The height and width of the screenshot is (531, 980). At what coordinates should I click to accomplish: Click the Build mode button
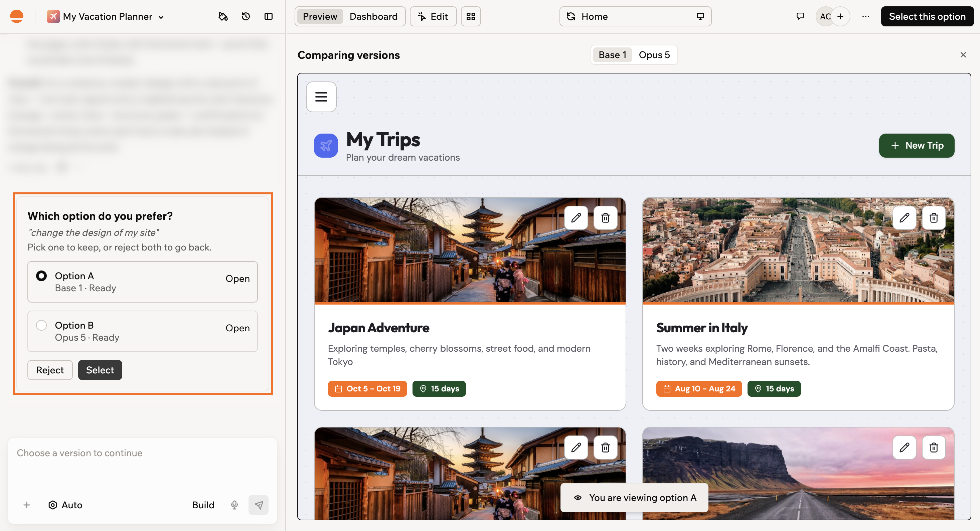coord(203,505)
